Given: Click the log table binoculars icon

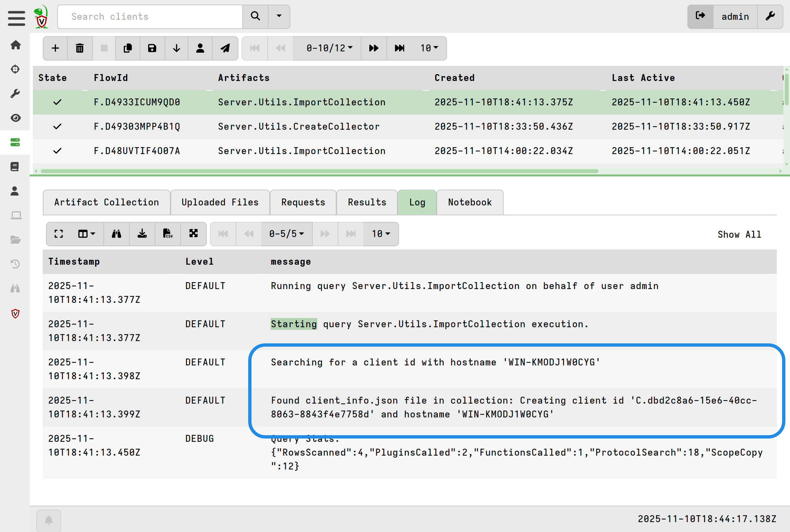Looking at the screenshot, I should pyautogui.click(x=116, y=234).
